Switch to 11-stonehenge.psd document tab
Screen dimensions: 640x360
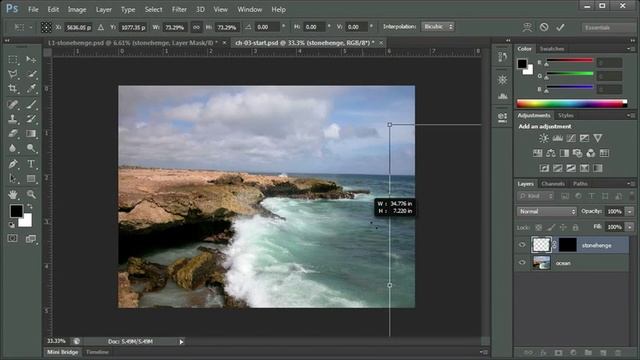[x=133, y=42]
